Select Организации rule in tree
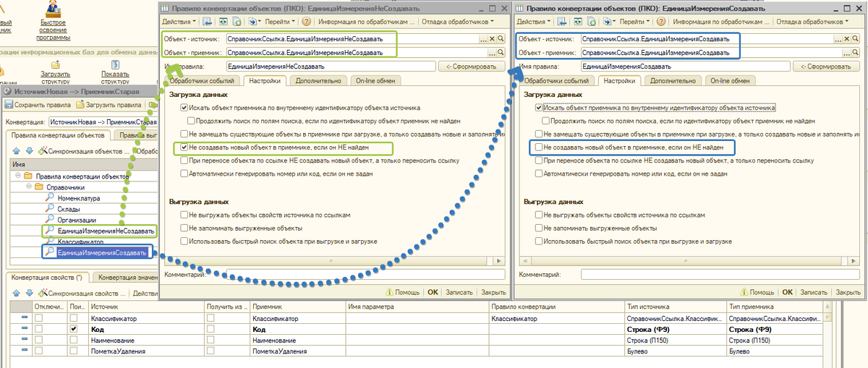 (x=77, y=220)
